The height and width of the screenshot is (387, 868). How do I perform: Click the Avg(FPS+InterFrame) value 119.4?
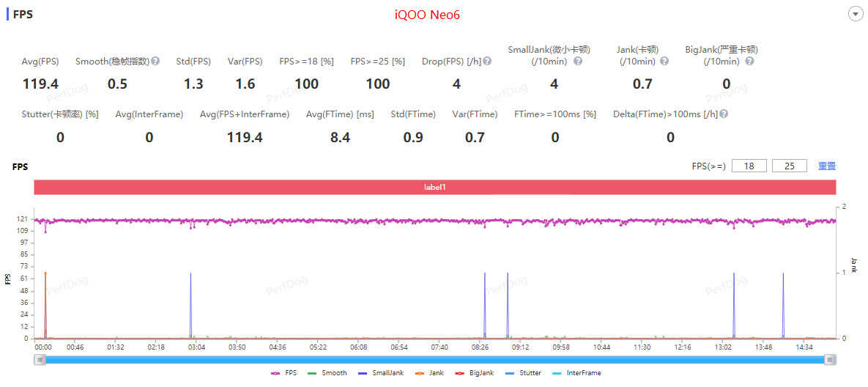(245, 137)
